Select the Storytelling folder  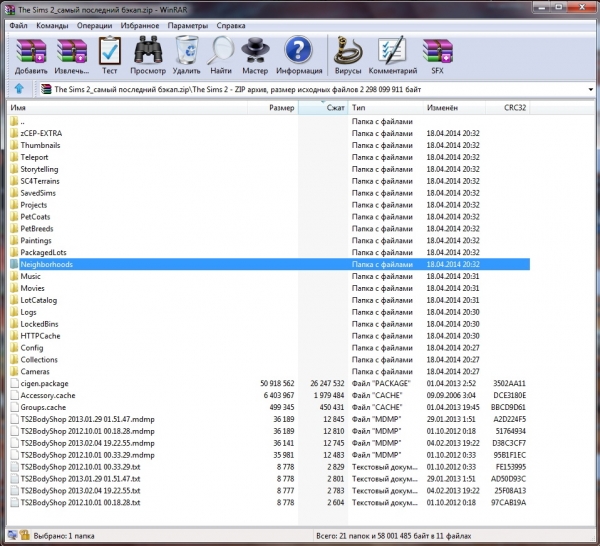click(x=39, y=169)
